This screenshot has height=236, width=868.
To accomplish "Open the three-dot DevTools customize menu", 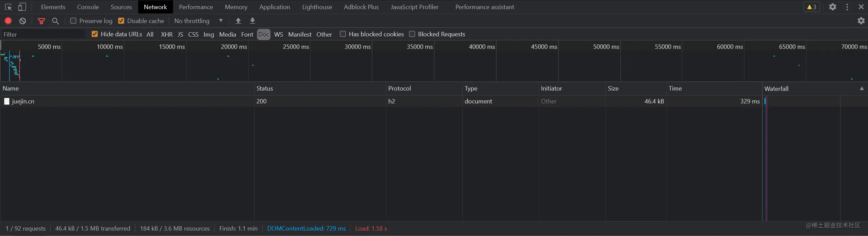I will pos(847,7).
